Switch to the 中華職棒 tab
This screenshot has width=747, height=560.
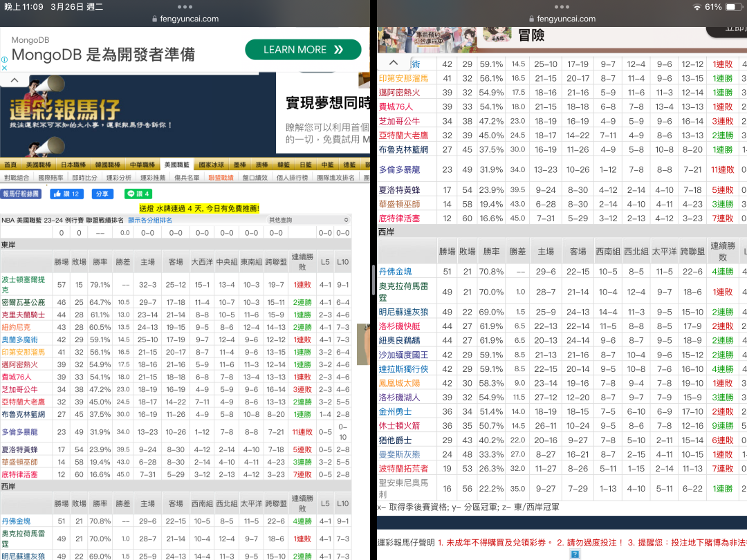tap(142, 165)
